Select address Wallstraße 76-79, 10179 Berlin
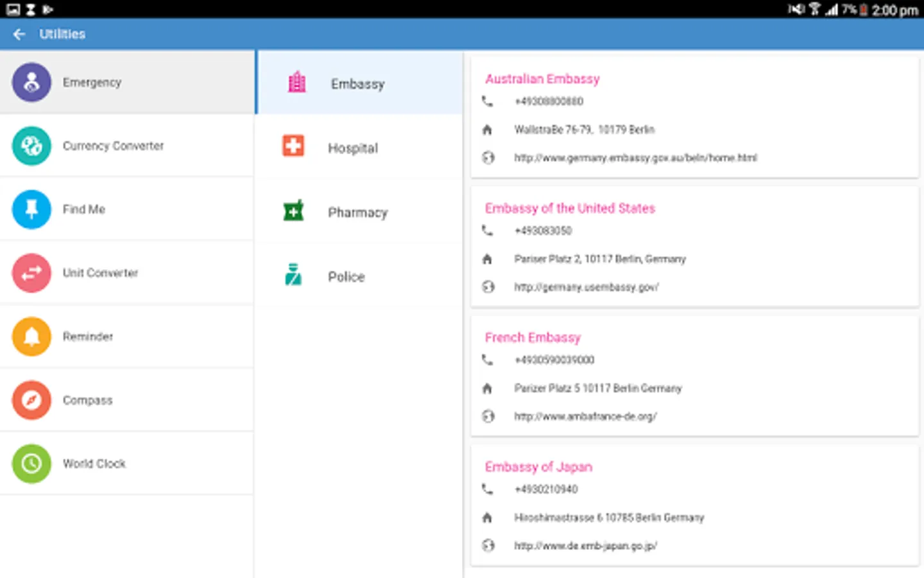This screenshot has height=578, width=924. (584, 130)
